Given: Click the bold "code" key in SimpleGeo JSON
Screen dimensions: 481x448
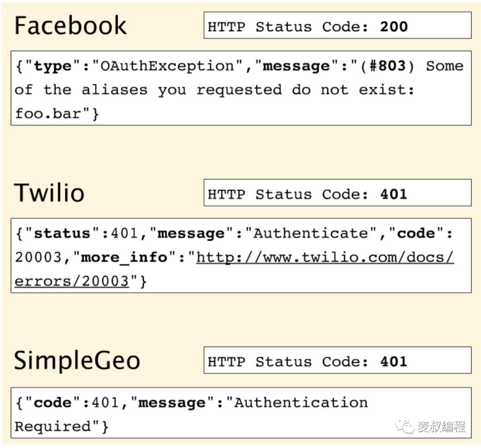Looking at the screenshot, I should pyautogui.click(x=53, y=403).
